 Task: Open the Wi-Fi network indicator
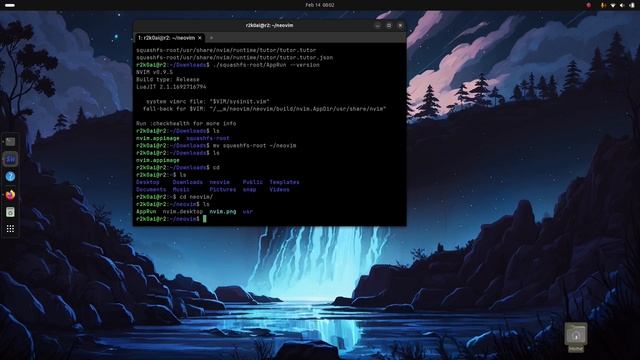pyautogui.click(x=613, y=5)
